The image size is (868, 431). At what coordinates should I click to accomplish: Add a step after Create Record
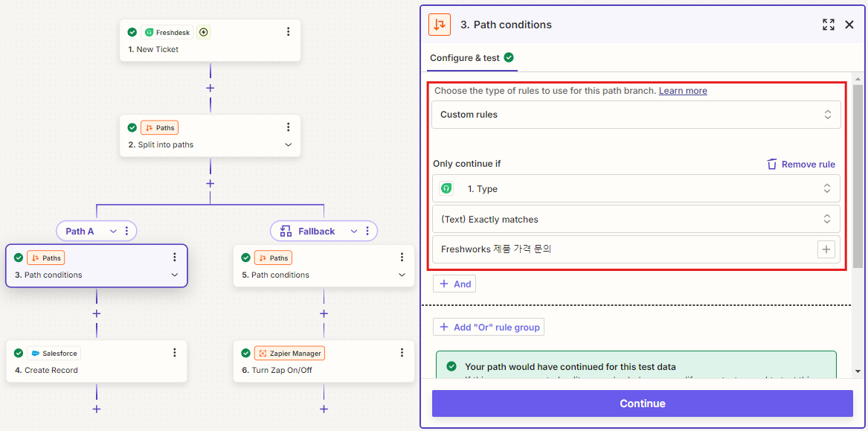click(x=97, y=409)
